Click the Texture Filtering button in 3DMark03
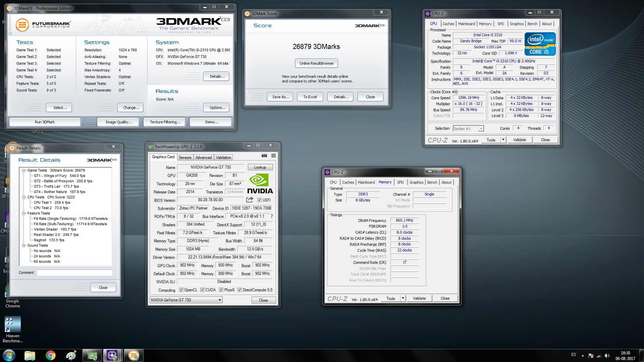The width and height of the screenshot is (644, 362). [165, 122]
